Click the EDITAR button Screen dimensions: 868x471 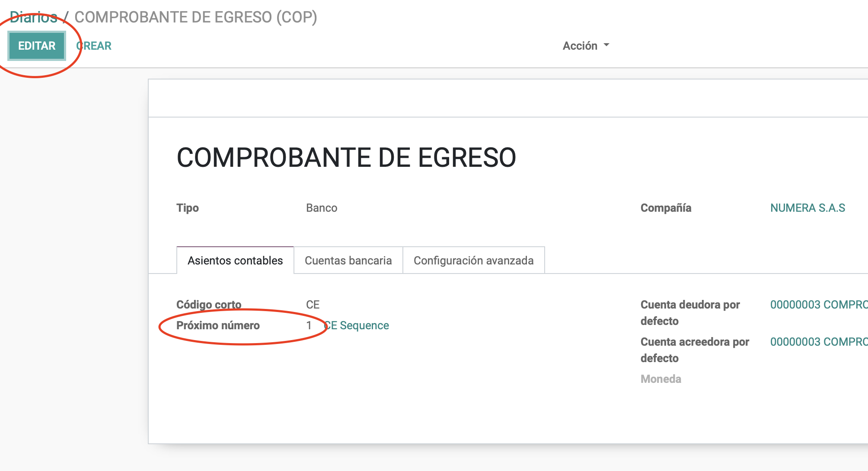(x=37, y=46)
